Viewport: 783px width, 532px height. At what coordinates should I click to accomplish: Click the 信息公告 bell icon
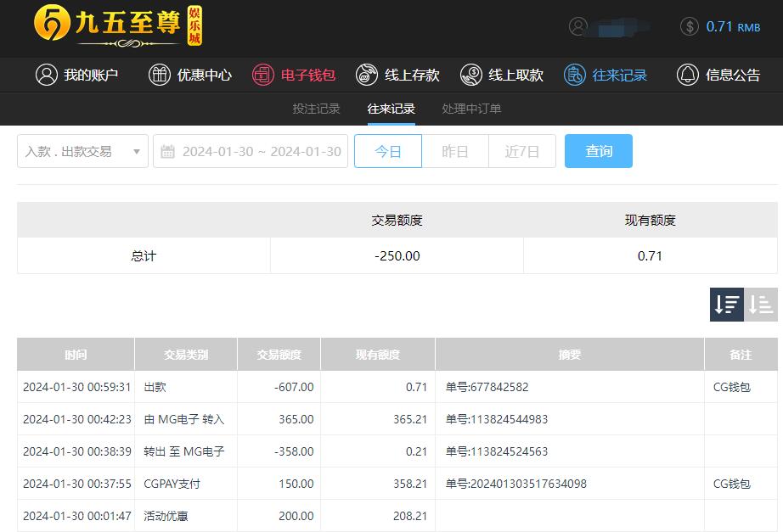[x=688, y=75]
